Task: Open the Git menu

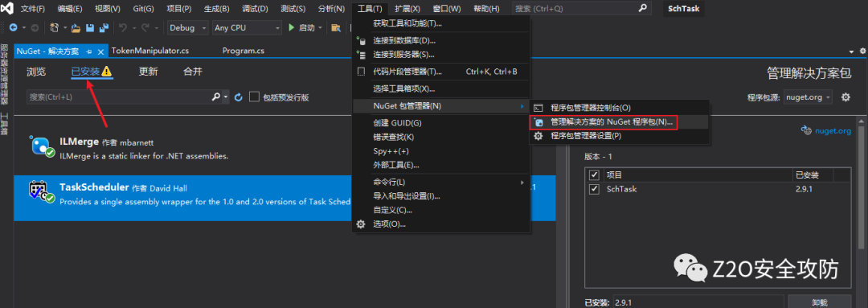Action: click(x=144, y=9)
